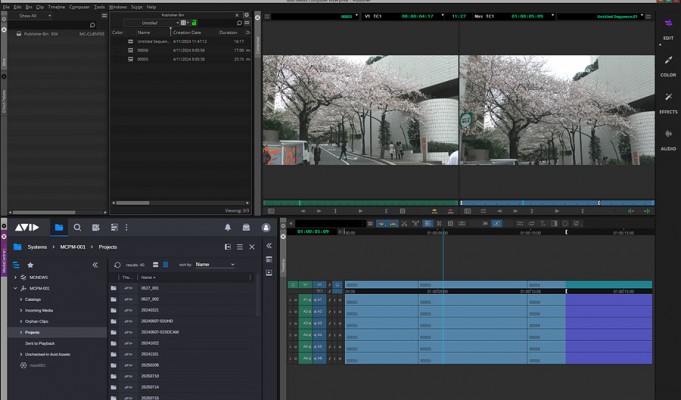Open the sort by Name dropdown
The image size is (681, 400).
coord(214,265)
